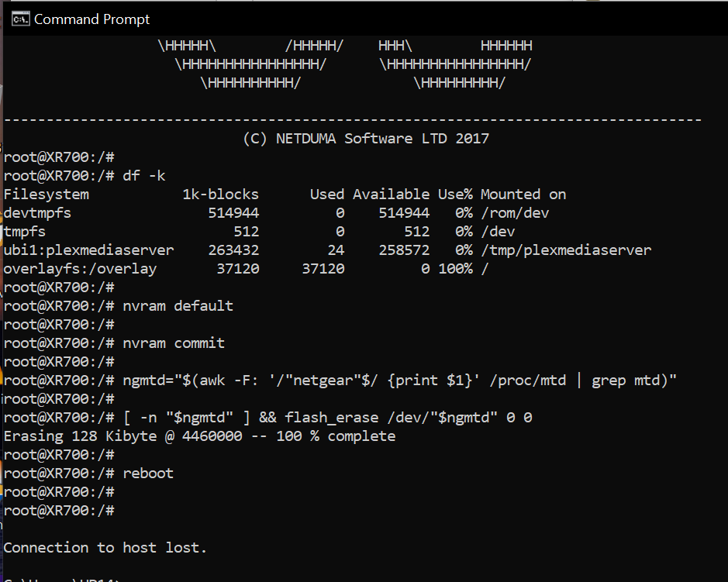Click the NETDUMA Software LTD 2017 copyright line

coord(364,138)
